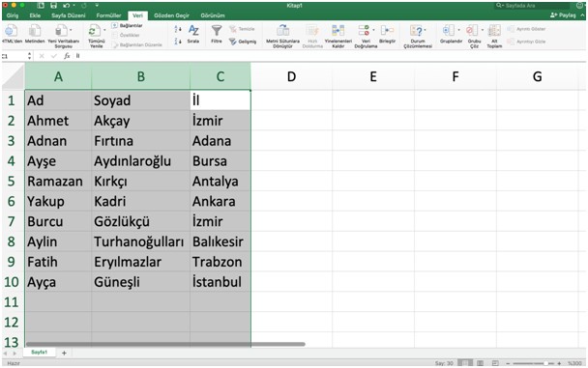
Task: Open the Formüller ribbon tab
Action: click(108, 15)
